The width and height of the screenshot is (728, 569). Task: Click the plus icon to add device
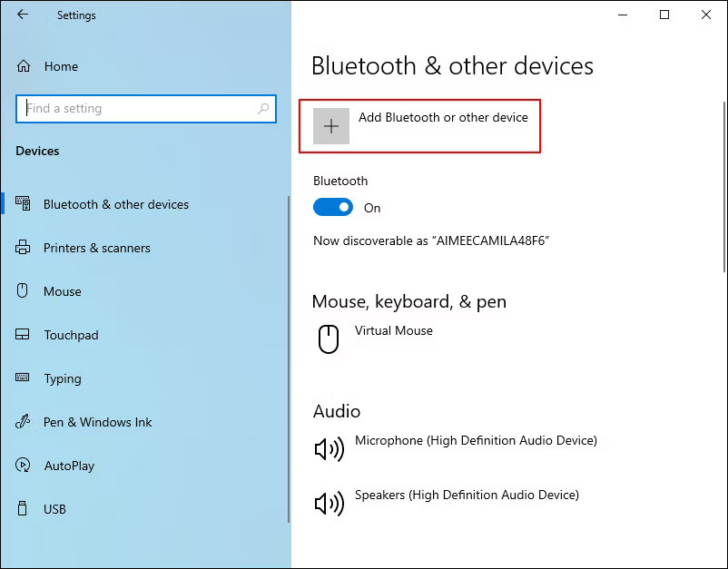coord(331,126)
